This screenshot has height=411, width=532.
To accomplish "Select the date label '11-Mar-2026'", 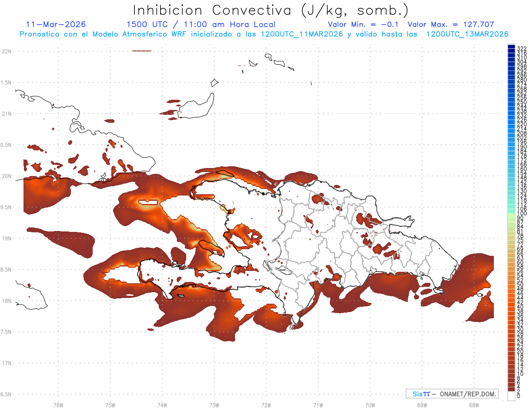I will [x=56, y=24].
